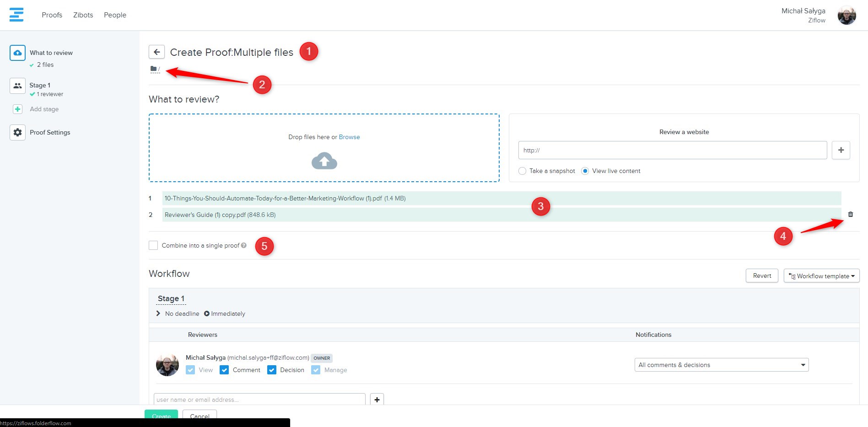This screenshot has width=868, height=427.
Task: Go to the Proofs menu
Action: [x=52, y=15]
